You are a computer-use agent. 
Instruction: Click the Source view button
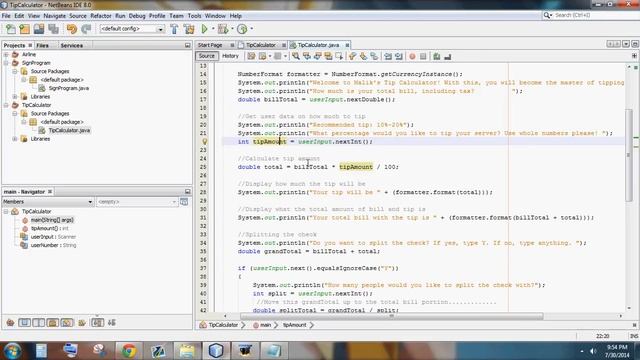(207, 56)
